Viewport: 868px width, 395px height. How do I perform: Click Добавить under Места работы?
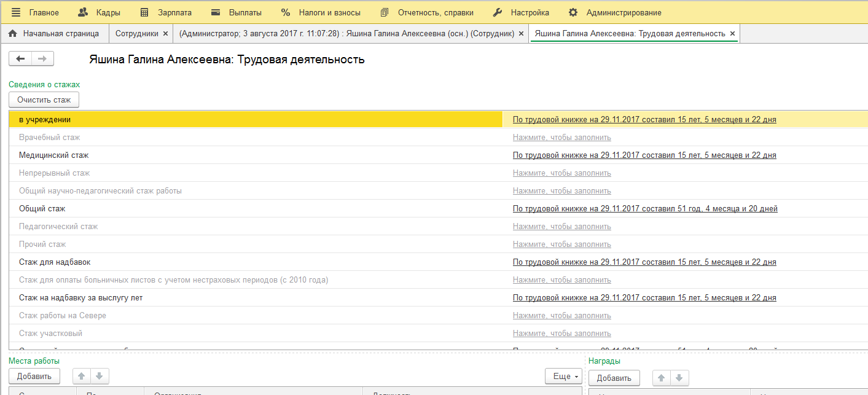pyautogui.click(x=34, y=376)
